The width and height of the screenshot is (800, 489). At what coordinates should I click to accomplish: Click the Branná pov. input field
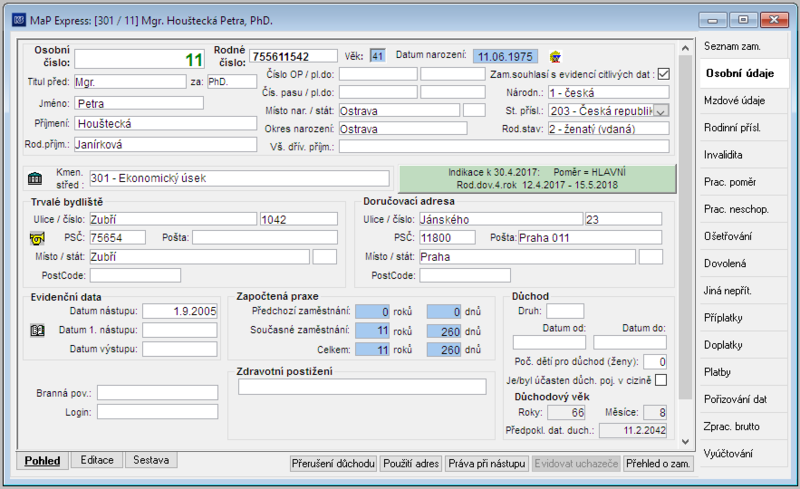pyautogui.click(x=158, y=393)
